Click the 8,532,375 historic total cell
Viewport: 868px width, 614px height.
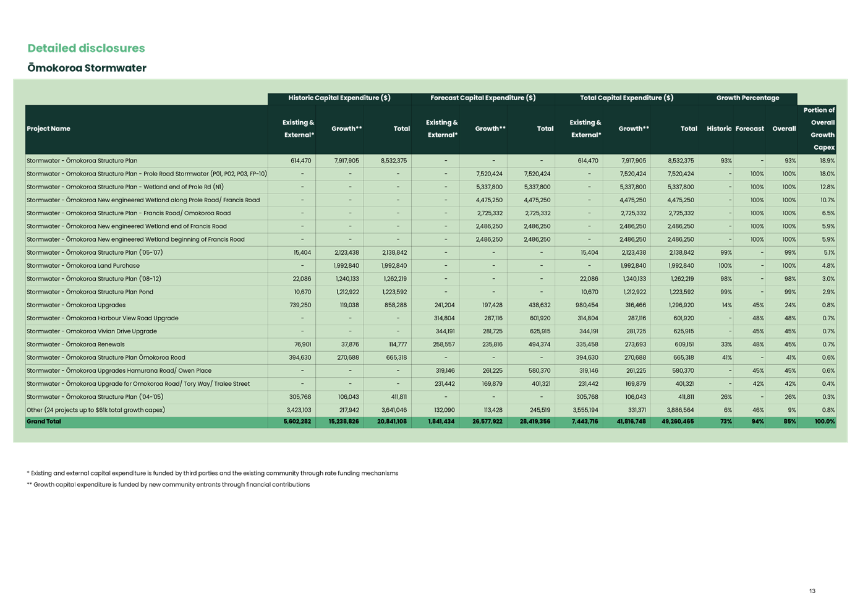tap(391, 160)
